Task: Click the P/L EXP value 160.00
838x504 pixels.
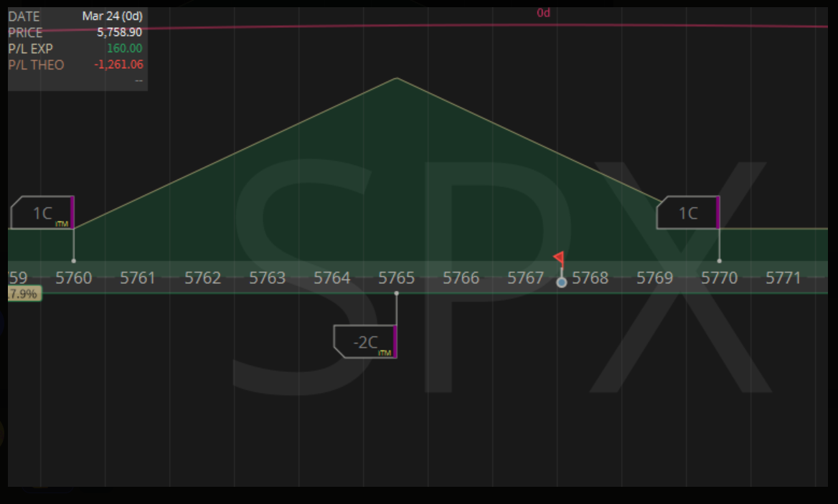Action: (125, 49)
